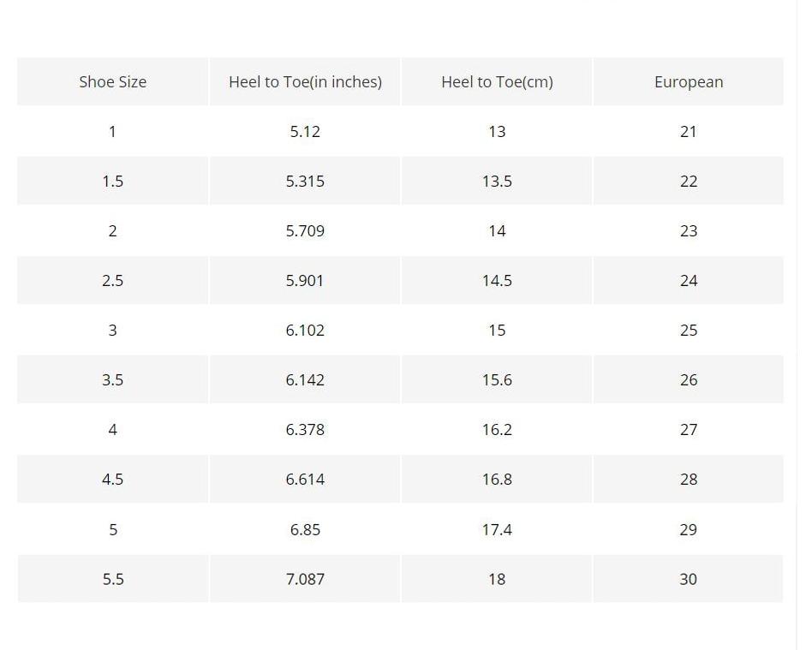This screenshot has height=650, width=812.
Task: Select the Heel to Toe(in inches) header
Action: pyautogui.click(x=305, y=82)
